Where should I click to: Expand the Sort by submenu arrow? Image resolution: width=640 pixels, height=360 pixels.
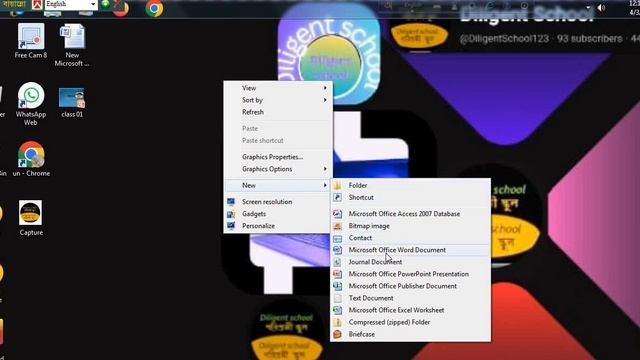(325, 100)
